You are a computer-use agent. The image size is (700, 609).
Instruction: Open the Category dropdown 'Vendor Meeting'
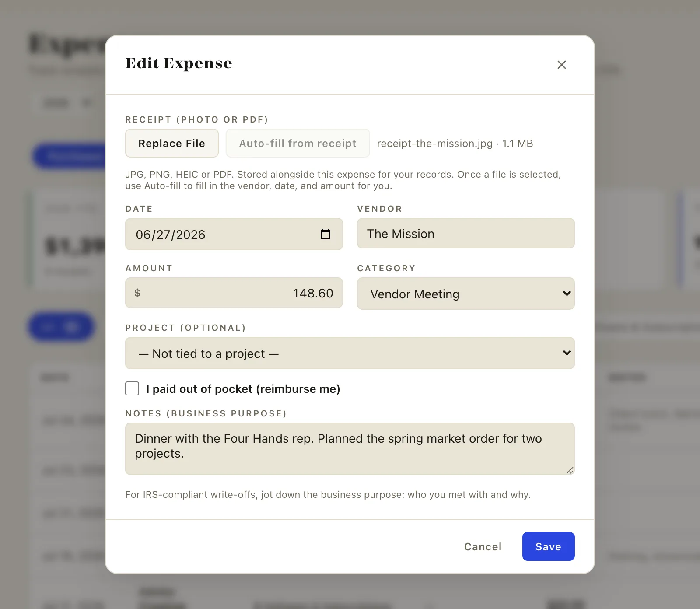click(x=466, y=294)
